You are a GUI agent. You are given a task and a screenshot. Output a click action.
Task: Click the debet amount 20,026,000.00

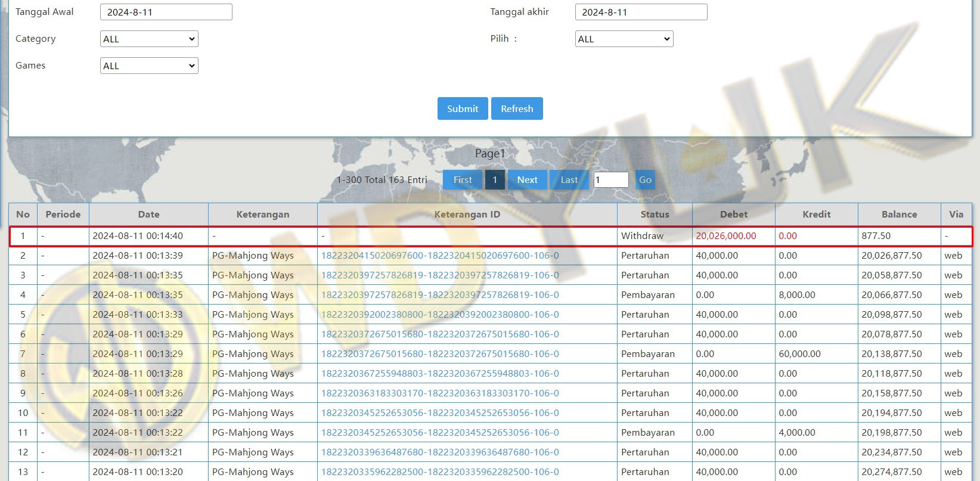[725, 235]
